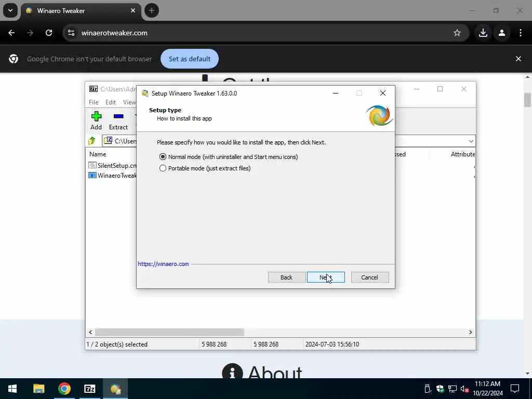
Task: Open the notification center icon
Action: (x=515, y=389)
